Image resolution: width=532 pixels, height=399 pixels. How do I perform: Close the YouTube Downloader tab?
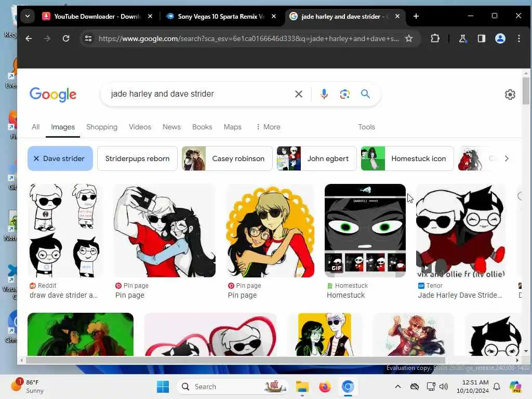[x=150, y=16]
